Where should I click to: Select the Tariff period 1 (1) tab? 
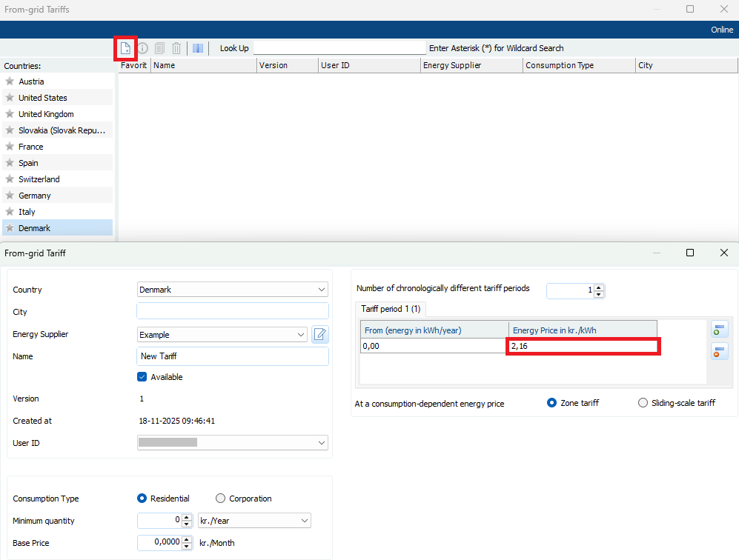390,309
